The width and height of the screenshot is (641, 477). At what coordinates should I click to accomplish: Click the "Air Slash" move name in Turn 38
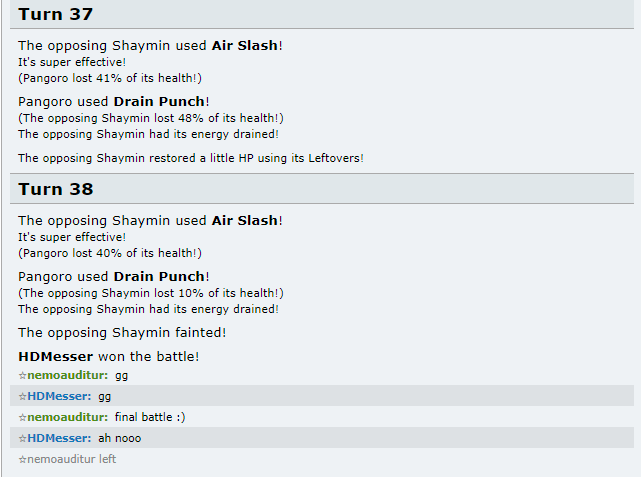(245, 220)
